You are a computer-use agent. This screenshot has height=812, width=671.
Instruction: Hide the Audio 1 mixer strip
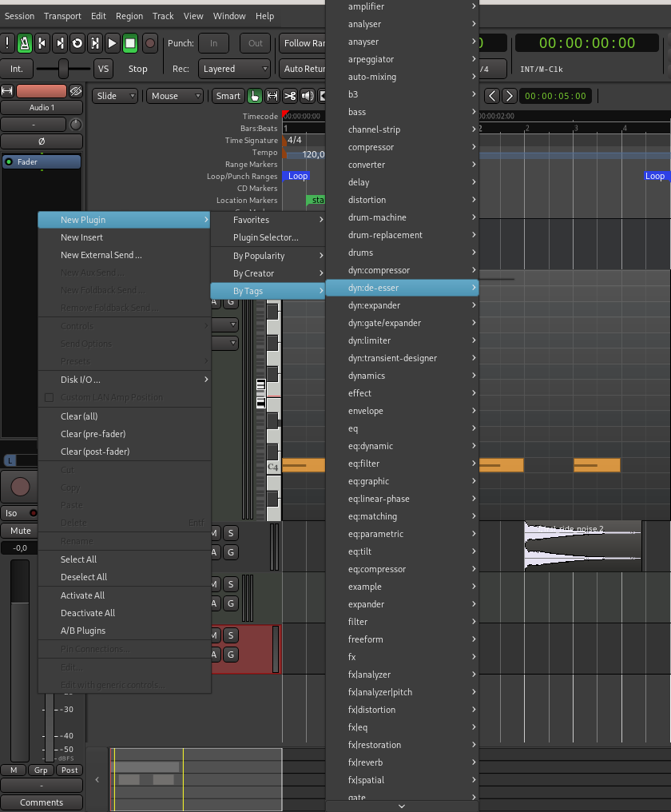click(x=75, y=91)
